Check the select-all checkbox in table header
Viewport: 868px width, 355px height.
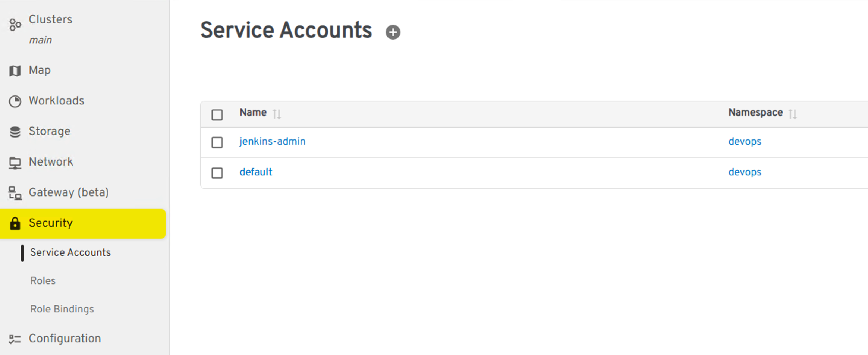217,114
